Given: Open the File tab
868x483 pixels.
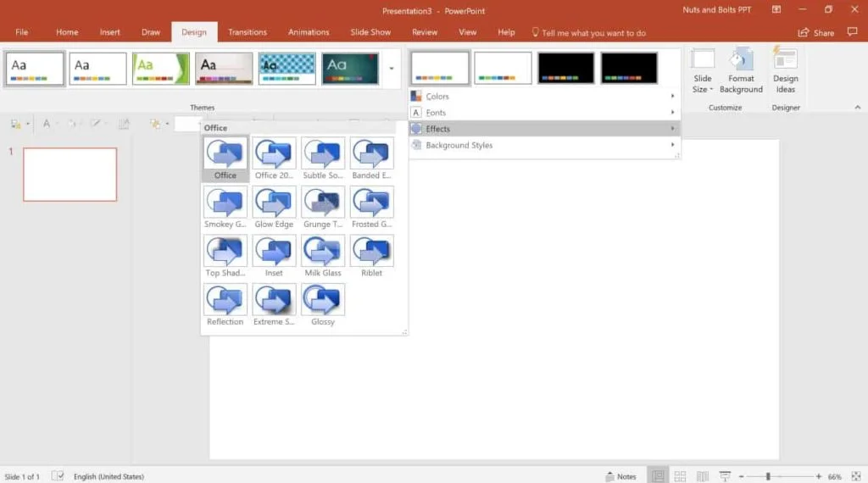Looking at the screenshot, I should point(21,32).
